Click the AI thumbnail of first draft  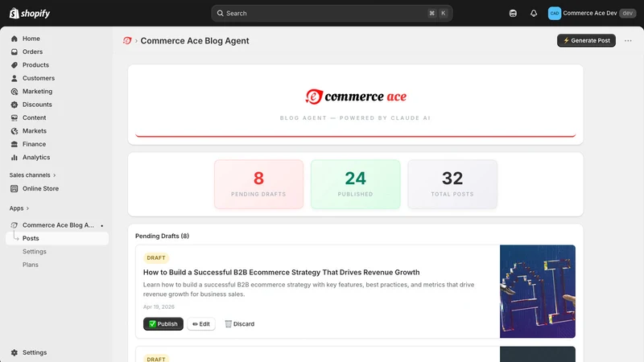tap(538, 291)
